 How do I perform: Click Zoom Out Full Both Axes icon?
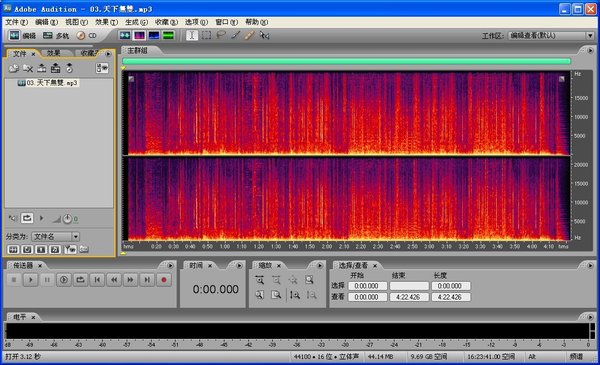(293, 280)
